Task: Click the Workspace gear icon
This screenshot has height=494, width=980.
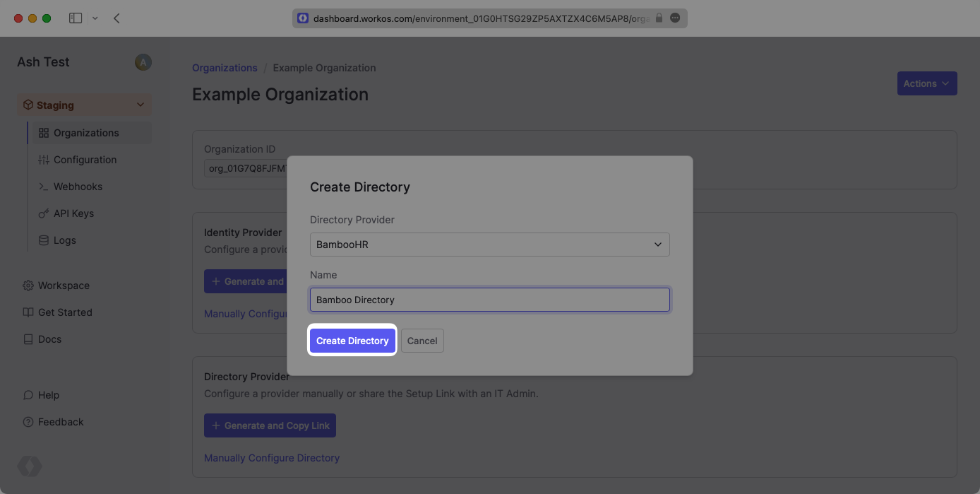Action: (x=28, y=286)
